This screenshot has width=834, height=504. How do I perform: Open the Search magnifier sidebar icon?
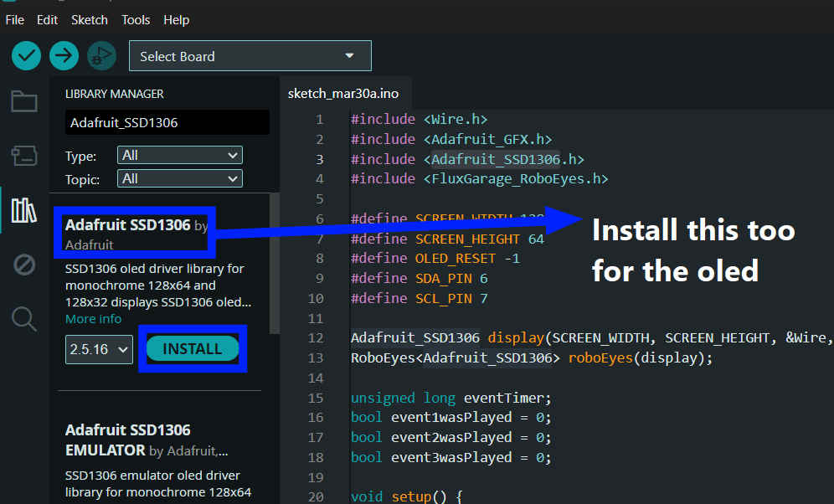pyautogui.click(x=24, y=319)
